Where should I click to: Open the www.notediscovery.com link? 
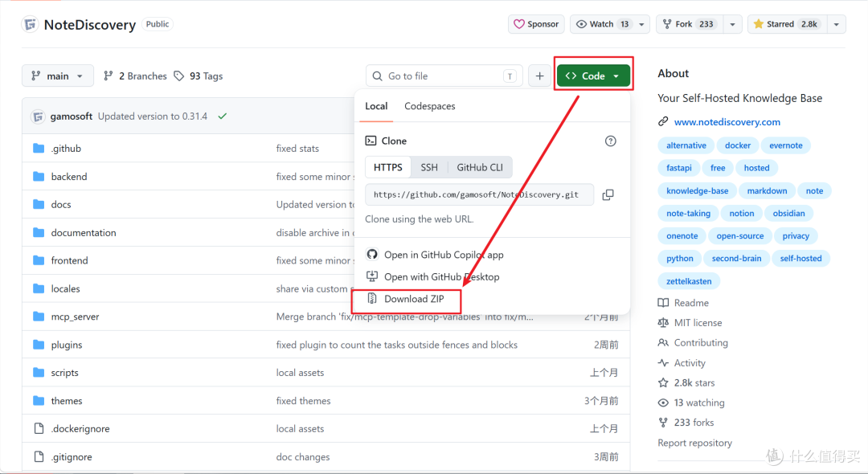click(727, 121)
